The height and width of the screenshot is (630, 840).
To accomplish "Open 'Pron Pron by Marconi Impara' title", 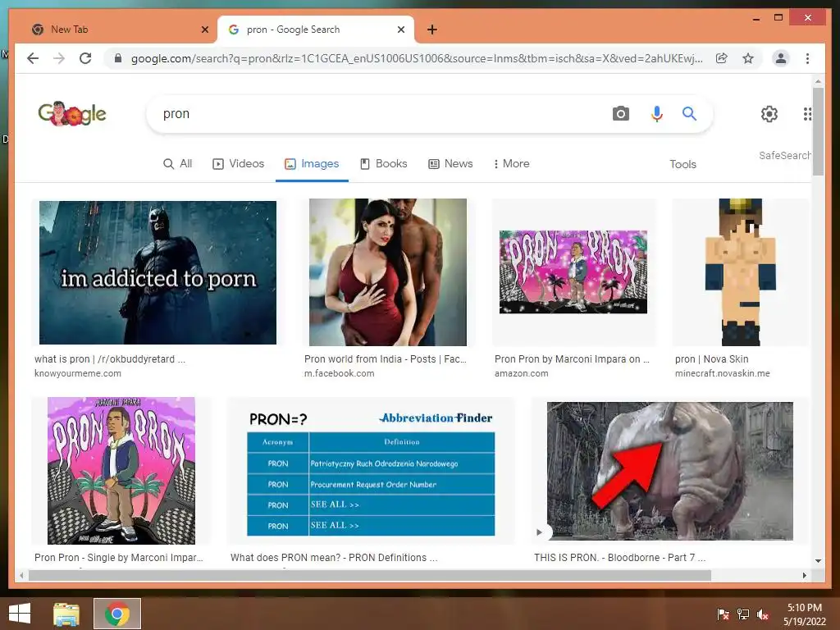I will (x=572, y=359).
